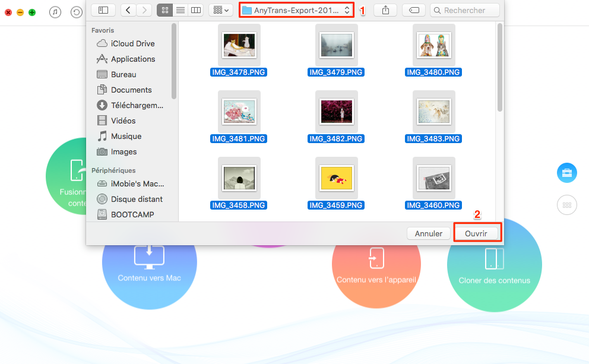Click the circular refresh icon beside music note
The image size is (589, 364).
(77, 12)
